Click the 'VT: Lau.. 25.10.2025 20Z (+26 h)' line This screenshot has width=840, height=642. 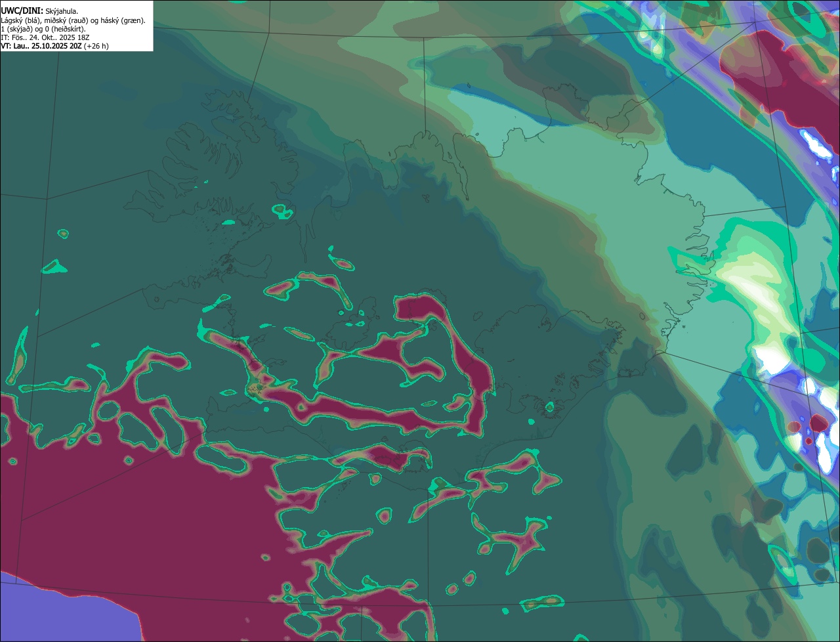tap(54, 46)
